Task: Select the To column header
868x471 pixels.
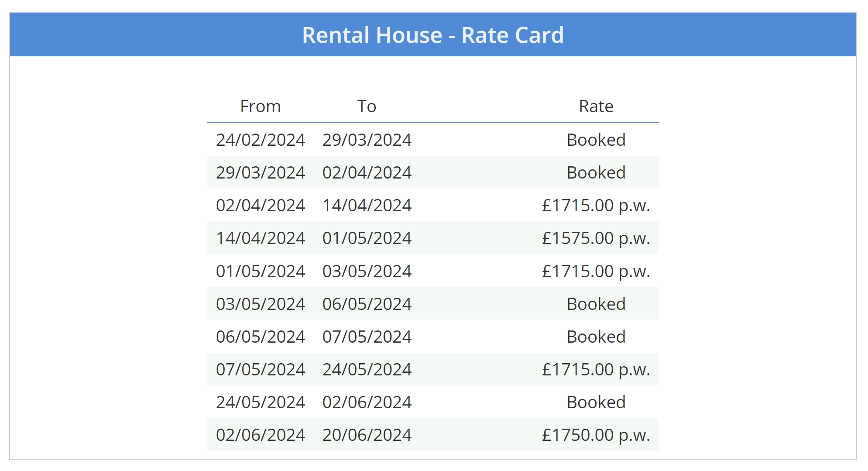Action: click(x=367, y=106)
